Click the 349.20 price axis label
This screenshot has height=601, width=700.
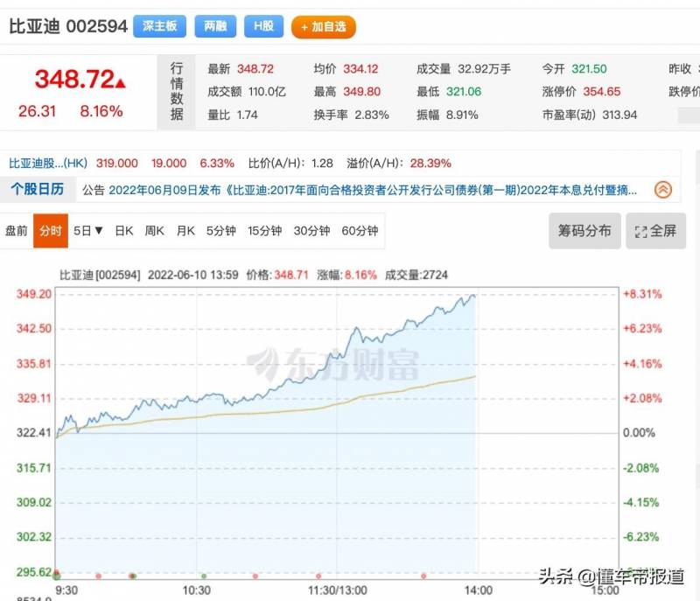(x=34, y=294)
